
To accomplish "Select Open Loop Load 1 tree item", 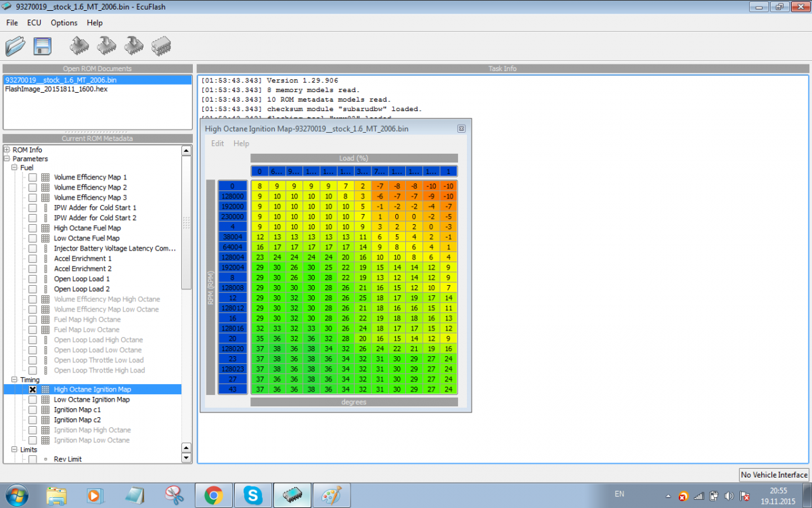I will point(81,279).
